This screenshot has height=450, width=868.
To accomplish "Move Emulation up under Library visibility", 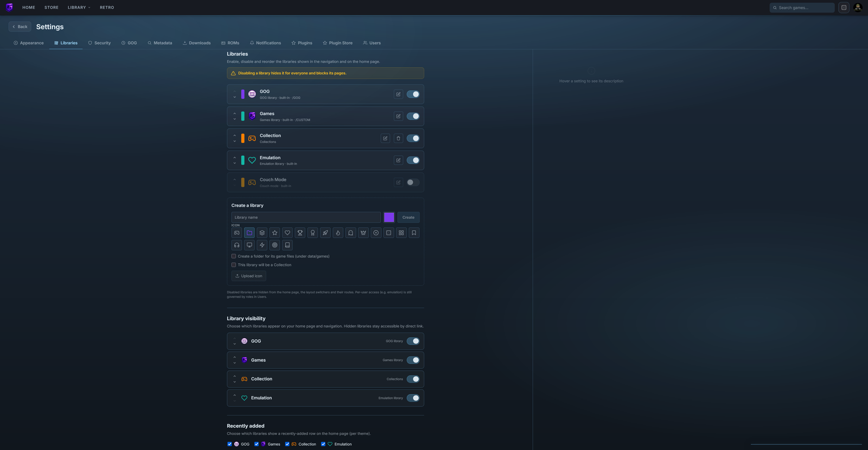I will coord(235,395).
